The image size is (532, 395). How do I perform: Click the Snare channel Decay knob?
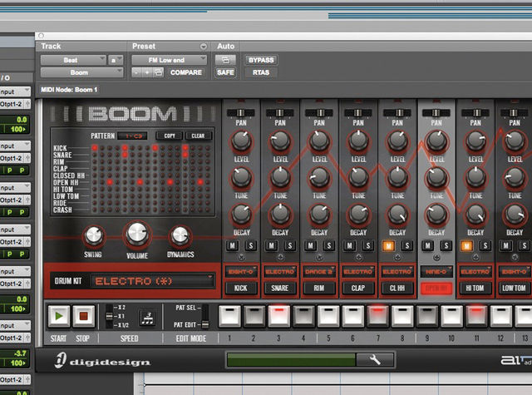click(x=280, y=214)
